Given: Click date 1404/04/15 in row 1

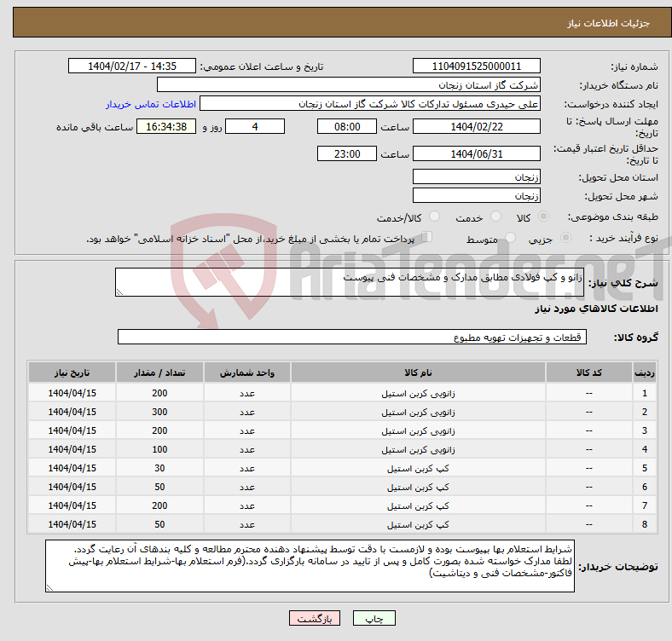Looking at the screenshot, I should pos(72,393).
